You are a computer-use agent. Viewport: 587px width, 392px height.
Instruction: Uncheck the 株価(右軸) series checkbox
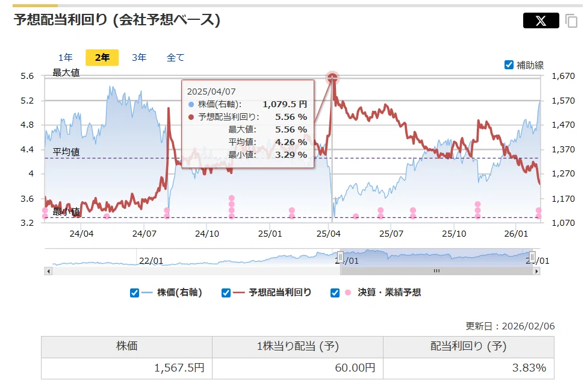coord(134,293)
